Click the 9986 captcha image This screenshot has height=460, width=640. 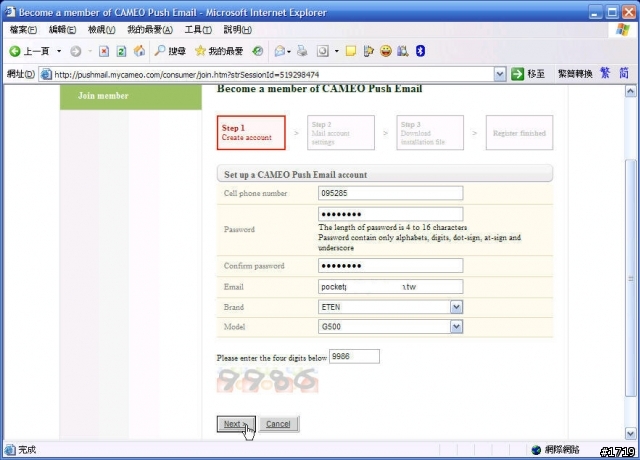coord(267,380)
